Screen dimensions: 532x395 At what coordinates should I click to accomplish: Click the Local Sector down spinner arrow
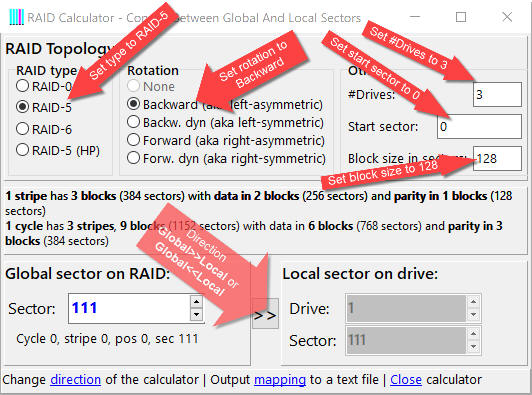point(473,347)
